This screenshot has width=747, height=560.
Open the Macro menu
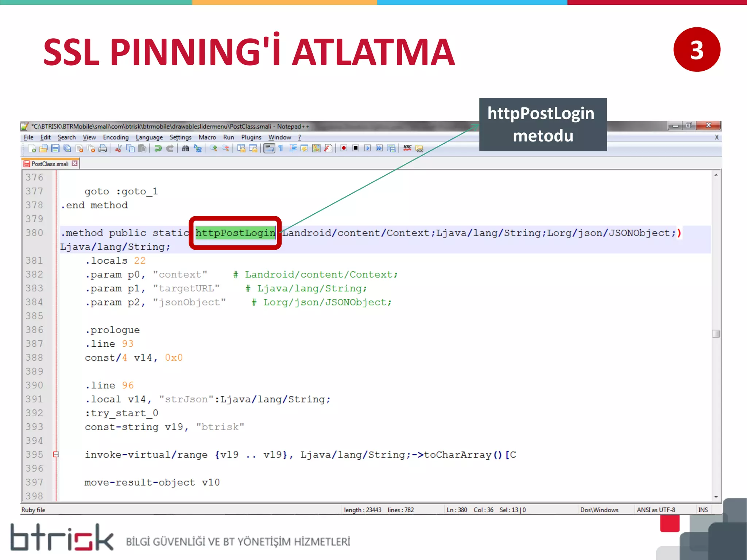tap(207, 137)
